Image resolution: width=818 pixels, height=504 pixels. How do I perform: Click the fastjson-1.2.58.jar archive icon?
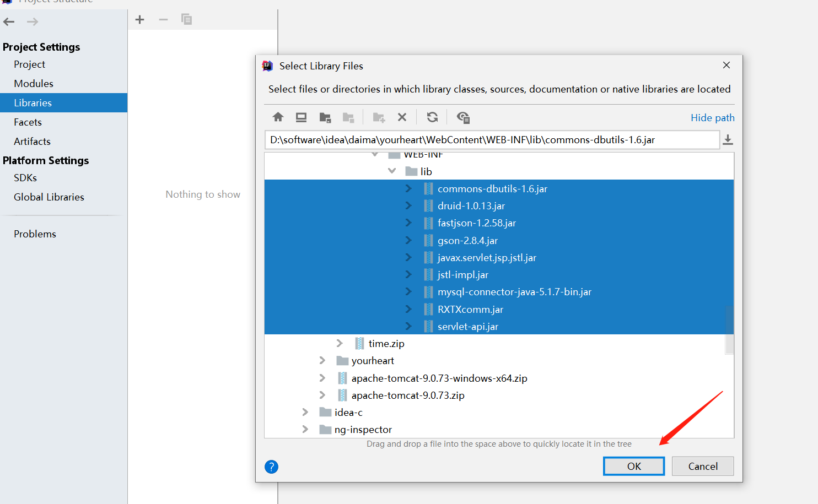pos(428,223)
